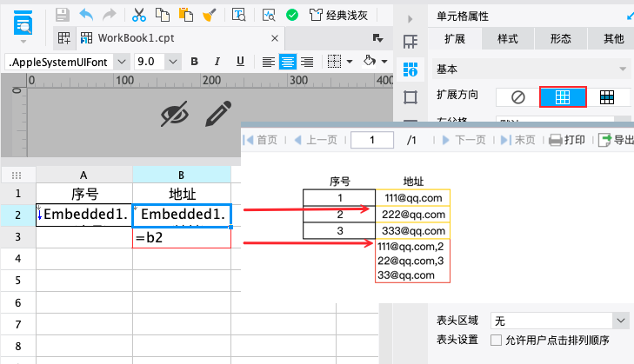The height and width of the screenshot is (364, 634).
Task: Click the green checkmark status icon
Action: [292, 15]
